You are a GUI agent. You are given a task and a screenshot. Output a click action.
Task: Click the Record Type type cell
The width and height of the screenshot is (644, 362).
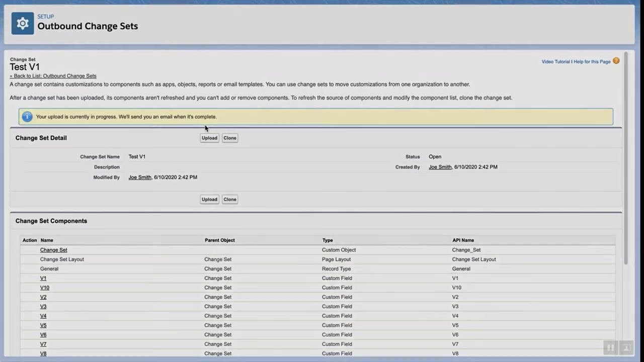(337, 269)
